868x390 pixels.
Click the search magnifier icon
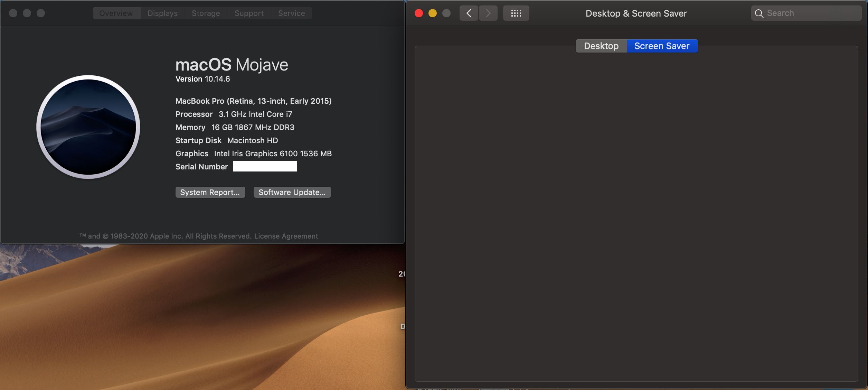click(759, 13)
